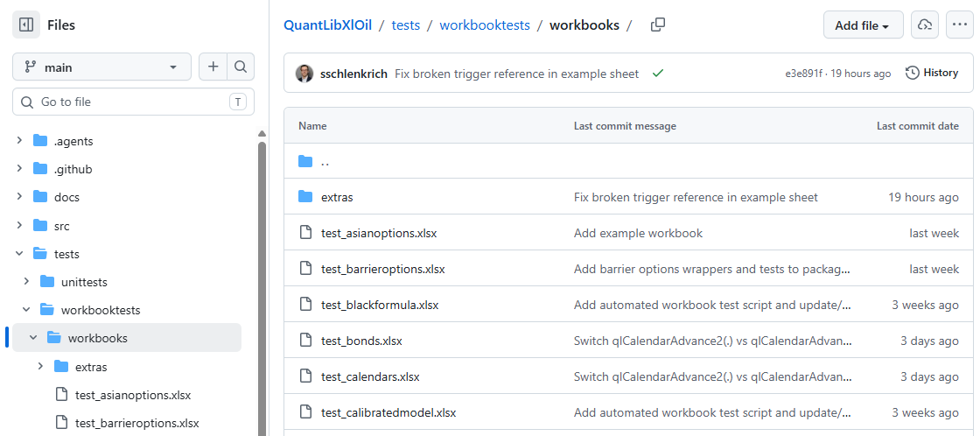
Task: Click tests folder icon in tree
Action: click(40, 254)
